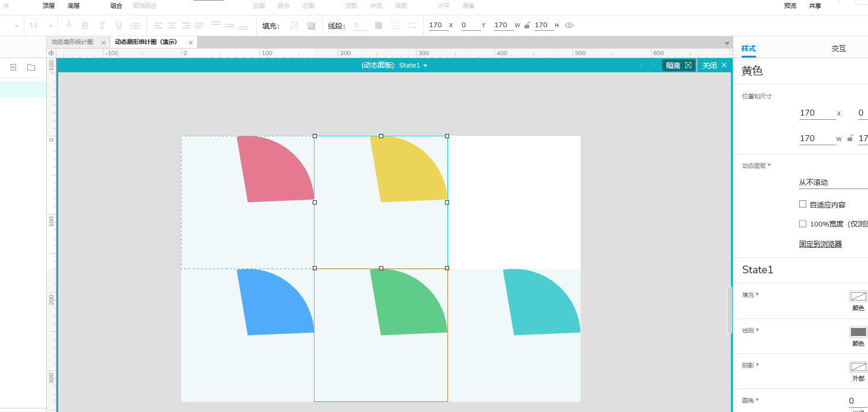Collapse the 线段 section in style panel
This screenshot has height=412, width=868.
(751, 330)
